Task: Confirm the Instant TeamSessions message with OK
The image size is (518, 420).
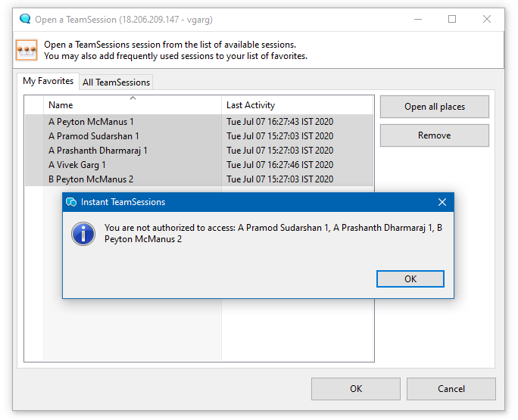Action: pos(410,279)
